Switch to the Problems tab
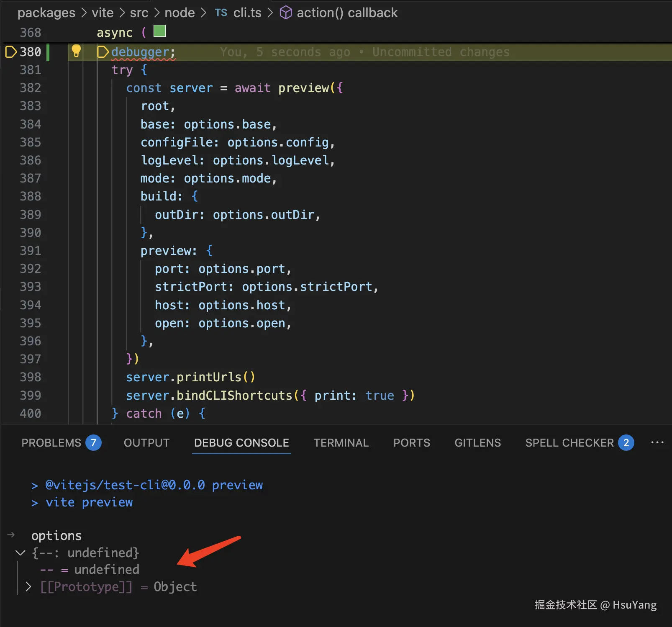Screen dimensions: 672x627 point(51,443)
